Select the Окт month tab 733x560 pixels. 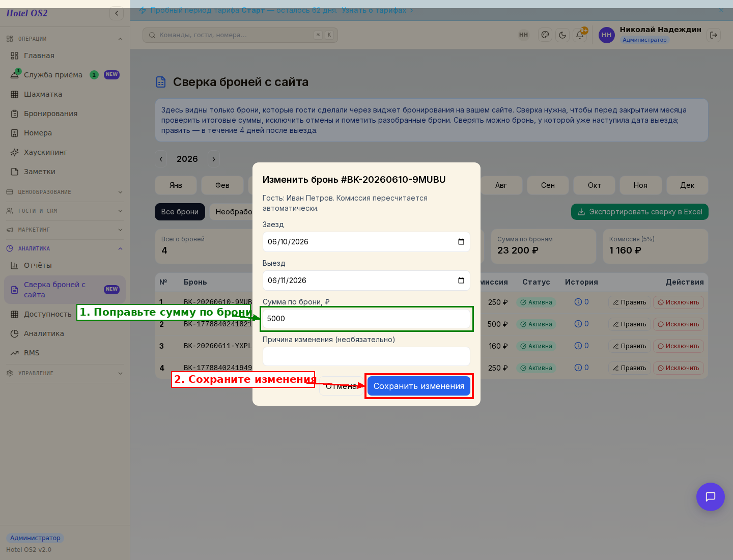[x=594, y=185]
